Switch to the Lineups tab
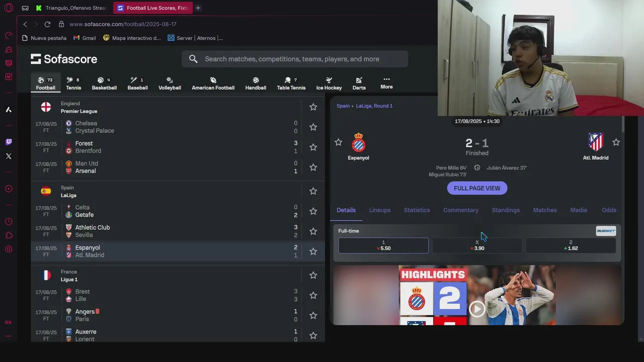The width and height of the screenshot is (644, 362). click(x=380, y=210)
